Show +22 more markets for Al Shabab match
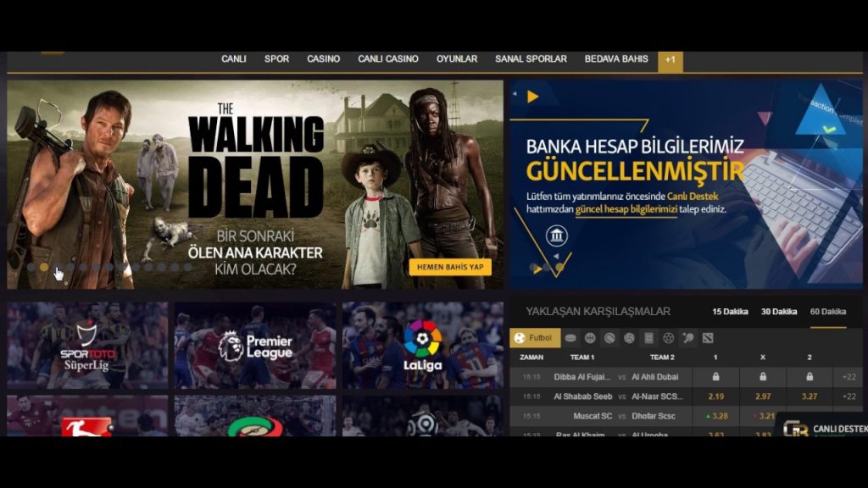This screenshot has width=868, height=488. coord(849,396)
